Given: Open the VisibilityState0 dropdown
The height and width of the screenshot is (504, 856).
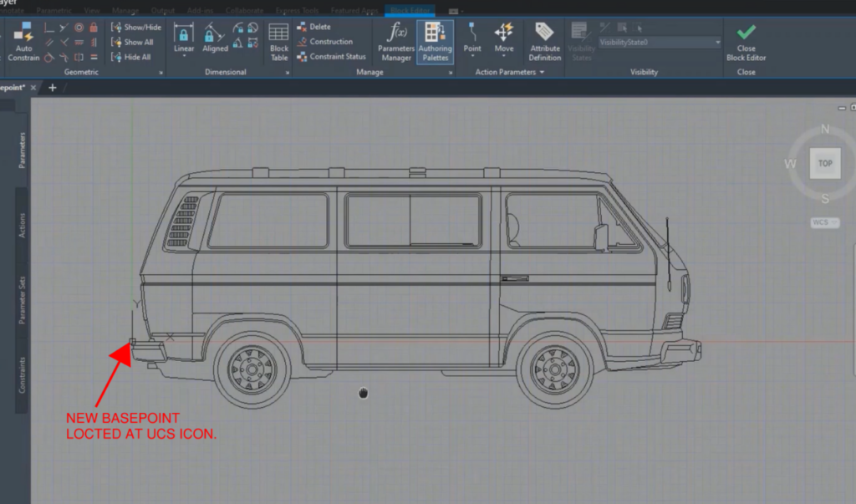Looking at the screenshot, I should click(718, 42).
